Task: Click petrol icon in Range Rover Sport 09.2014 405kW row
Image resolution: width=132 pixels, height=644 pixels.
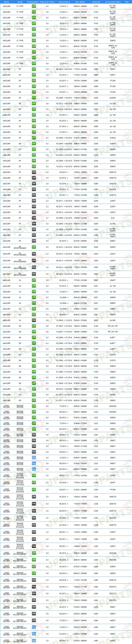Action: [x=34, y=573]
